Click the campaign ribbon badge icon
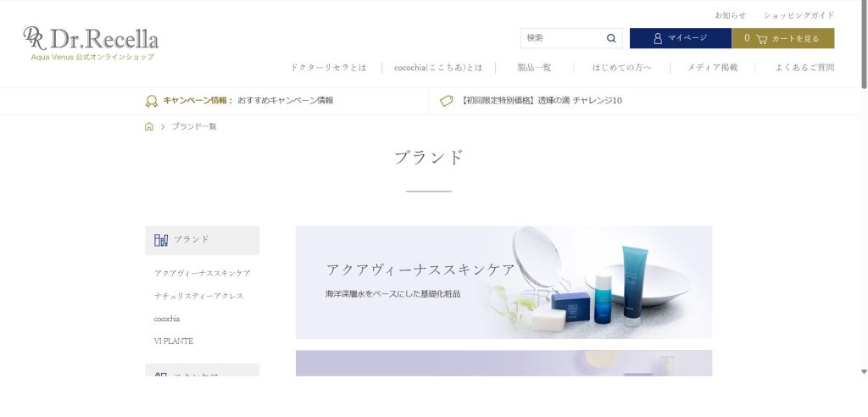Viewport: 868px width, 417px height. (152, 101)
